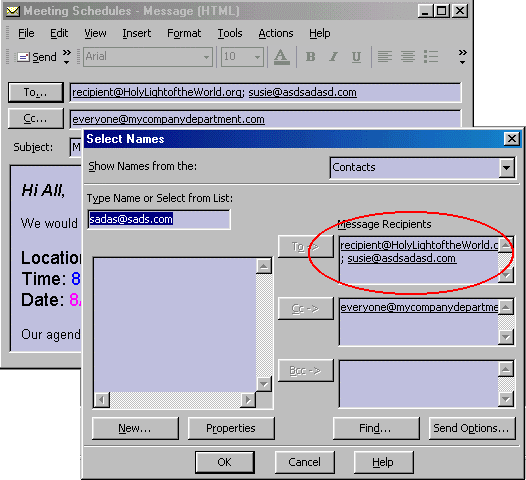Apply align left paragraph icon
This screenshot has width=526, height=480.
pyautogui.click(x=385, y=56)
